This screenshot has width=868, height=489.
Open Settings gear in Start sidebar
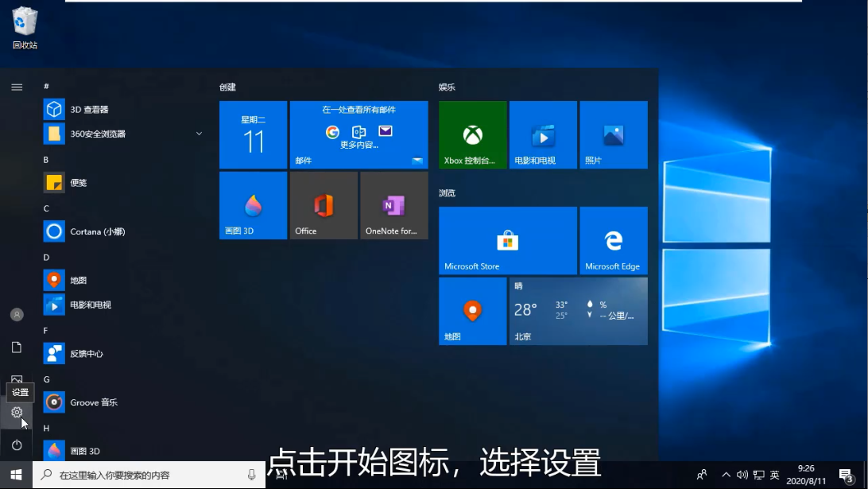(17, 413)
